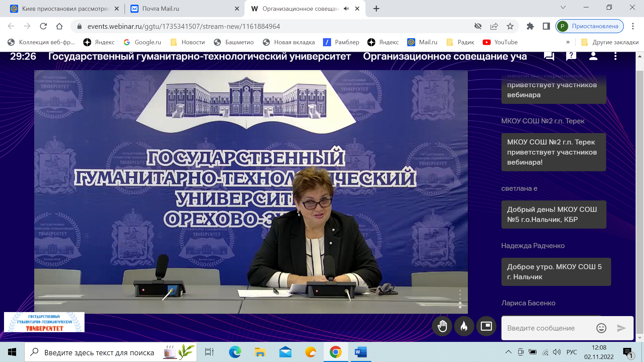The width and height of the screenshot is (644, 362).
Task: Click the raise hand icon
Action: point(442,326)
